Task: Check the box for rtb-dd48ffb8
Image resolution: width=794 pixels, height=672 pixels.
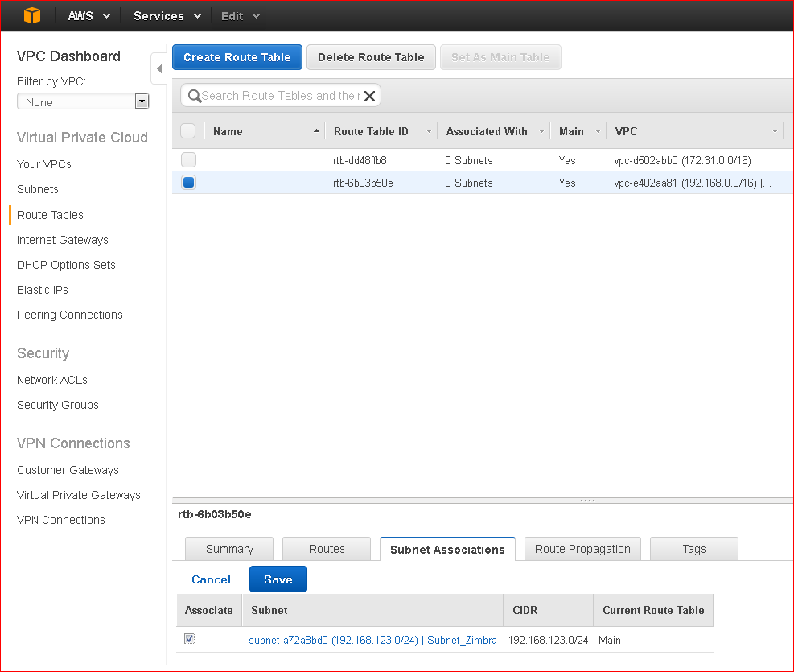Action: [x=188, y=160]
